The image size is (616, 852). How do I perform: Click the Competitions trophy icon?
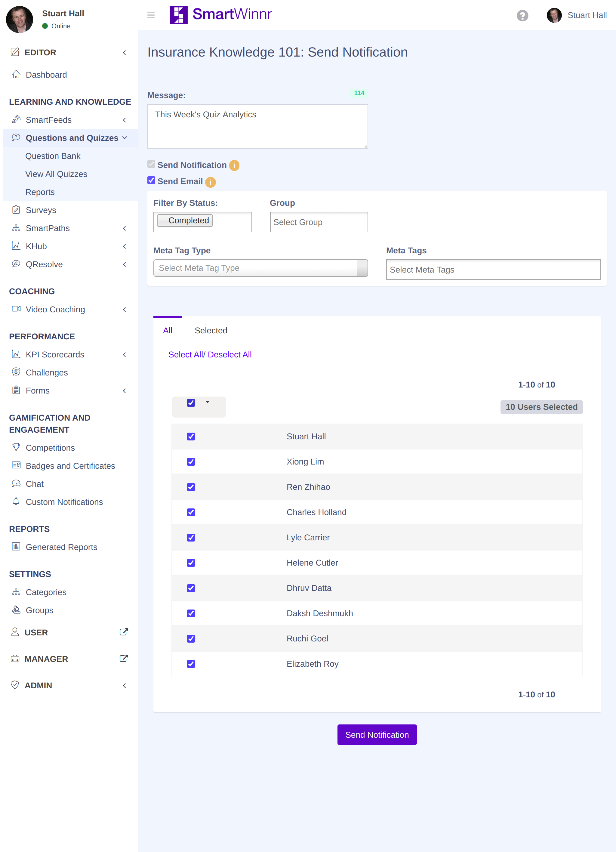[16, 447]
